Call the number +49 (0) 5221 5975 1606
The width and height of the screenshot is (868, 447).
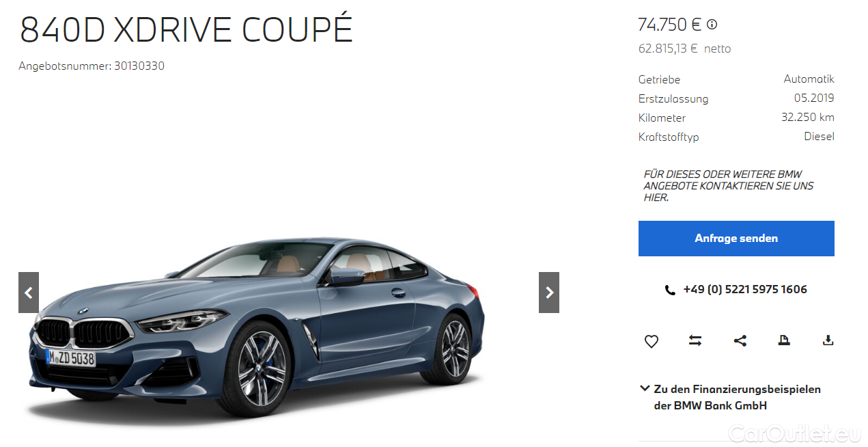coord(745,290)
